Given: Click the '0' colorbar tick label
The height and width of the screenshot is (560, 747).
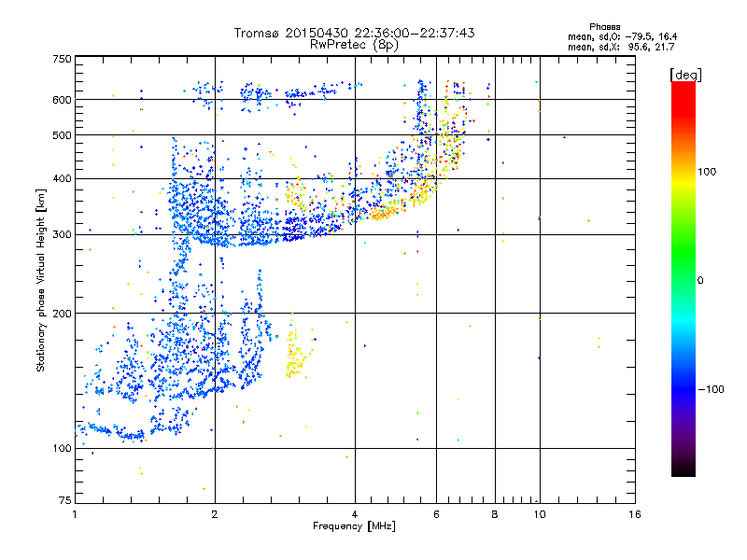Looking at the screenshot, I should point(700,281).
